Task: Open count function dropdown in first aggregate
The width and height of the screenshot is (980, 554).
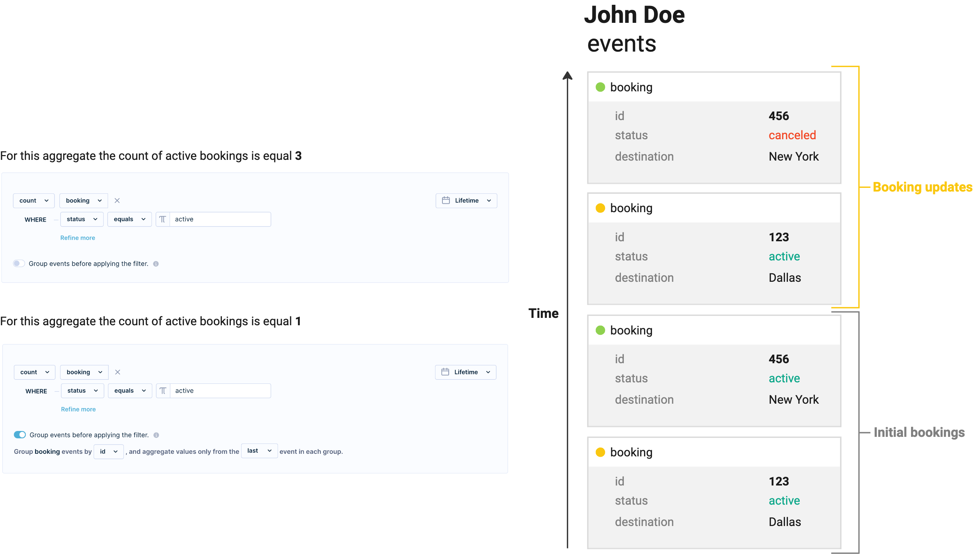Action: (x=34, y=200)
